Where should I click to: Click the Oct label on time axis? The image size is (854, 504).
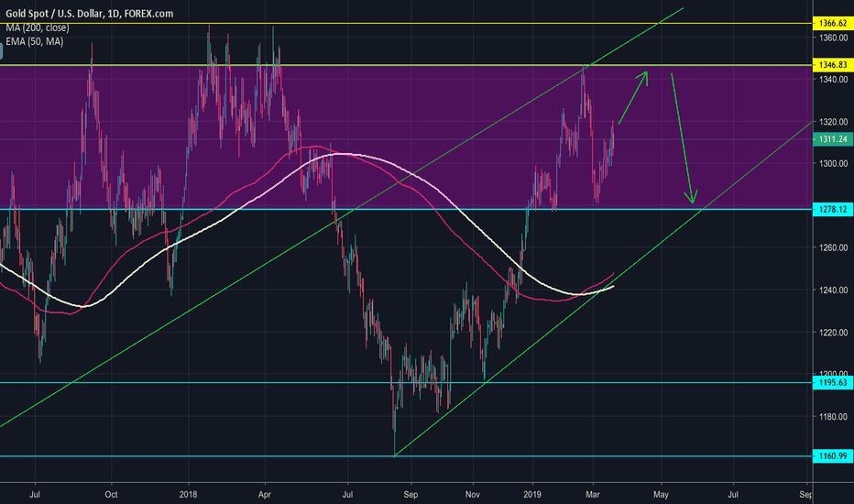click(111, 495)
